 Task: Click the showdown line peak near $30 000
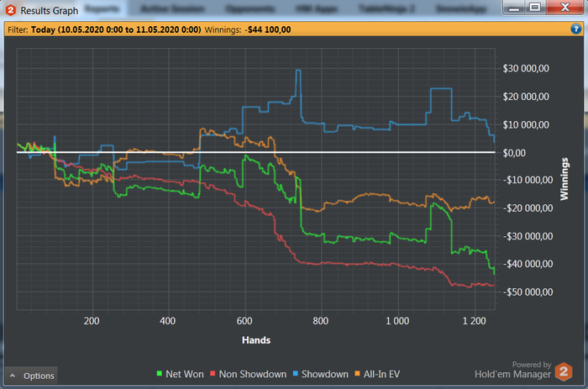coord(298,70)
